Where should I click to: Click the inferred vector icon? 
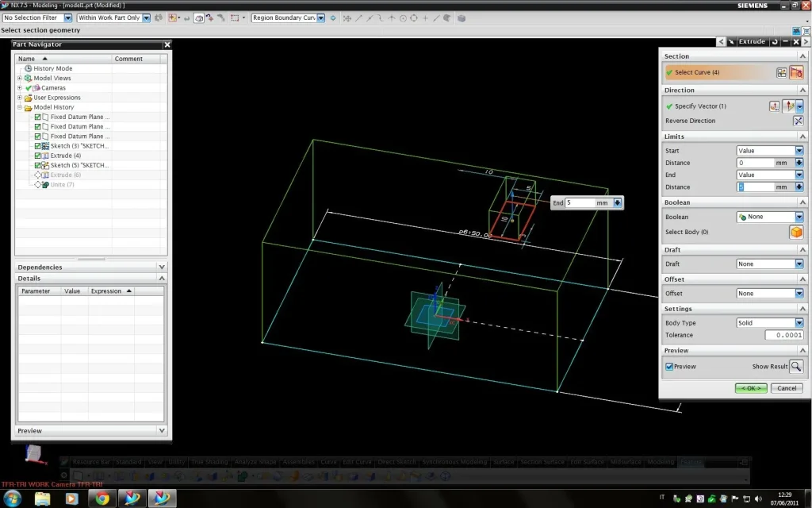tap(788, 106)
